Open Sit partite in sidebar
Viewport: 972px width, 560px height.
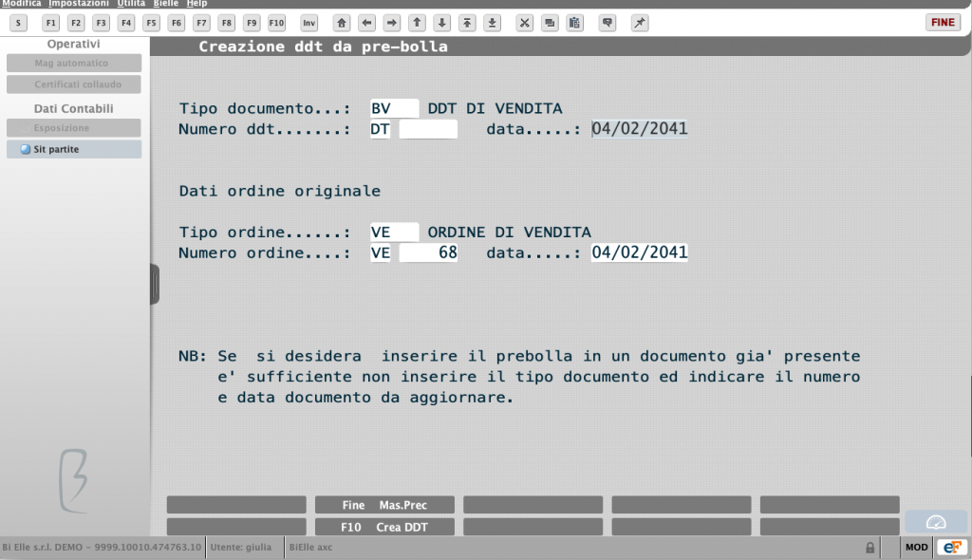(x=74, y=149)
